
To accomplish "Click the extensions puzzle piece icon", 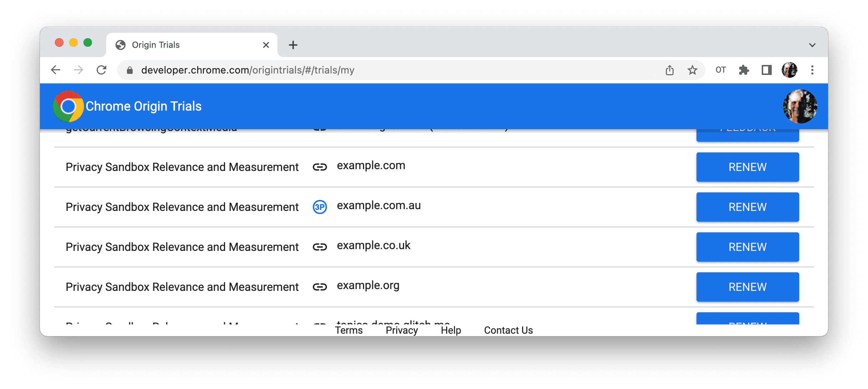I will coord(742,70).
